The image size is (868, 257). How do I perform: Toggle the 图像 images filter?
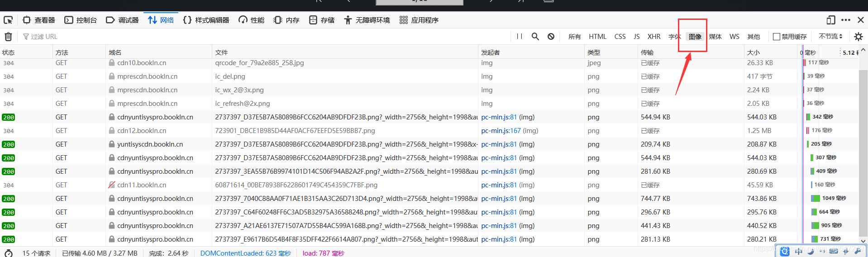pos(695,37)
